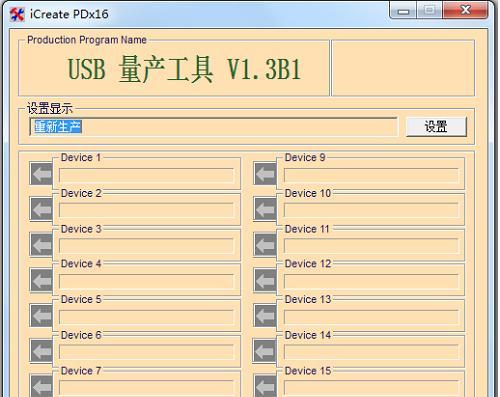The height and width of the screenshot is (397, 500).
Task: Click the Device 5 status field
Action: pos(146,317)
